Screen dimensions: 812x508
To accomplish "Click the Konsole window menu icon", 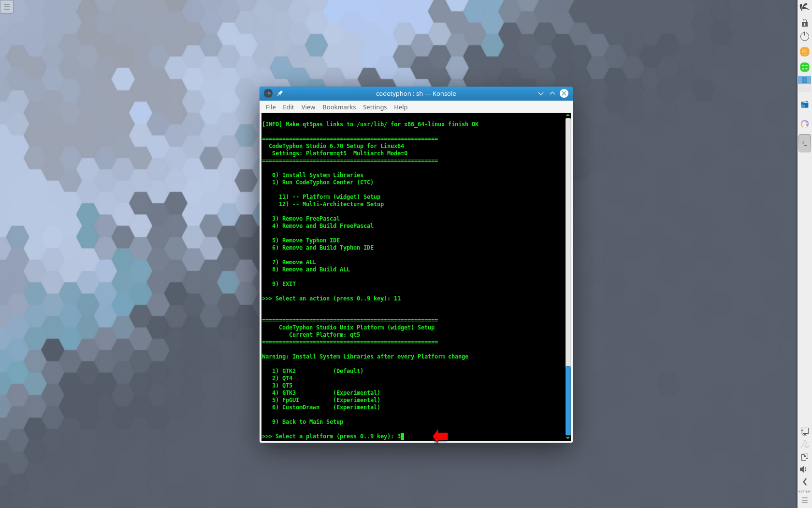I will [x=268, y=93].
